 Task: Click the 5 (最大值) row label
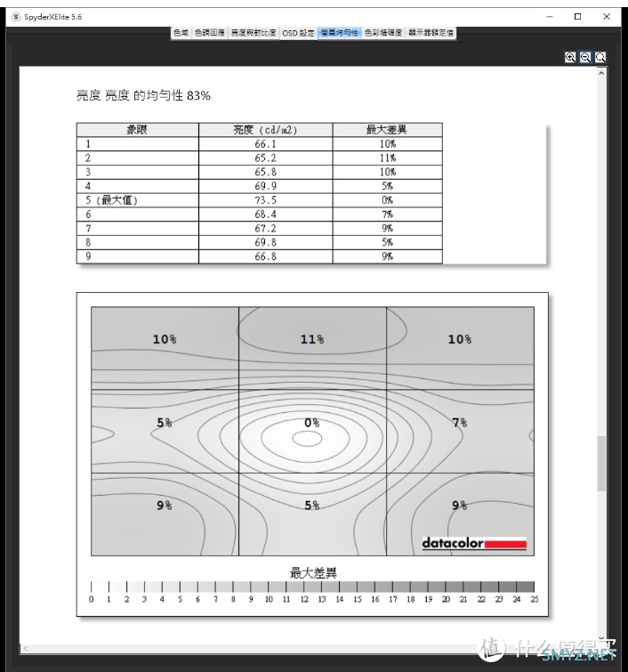point(111,200)
